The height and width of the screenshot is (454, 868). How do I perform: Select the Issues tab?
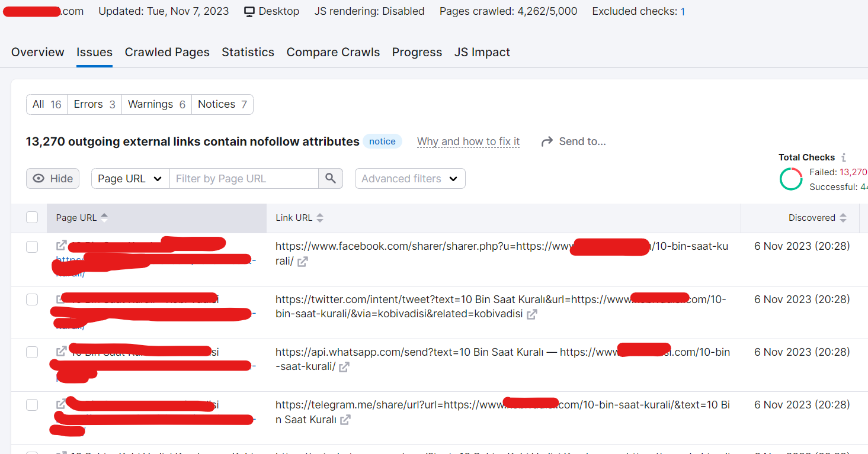94,52
